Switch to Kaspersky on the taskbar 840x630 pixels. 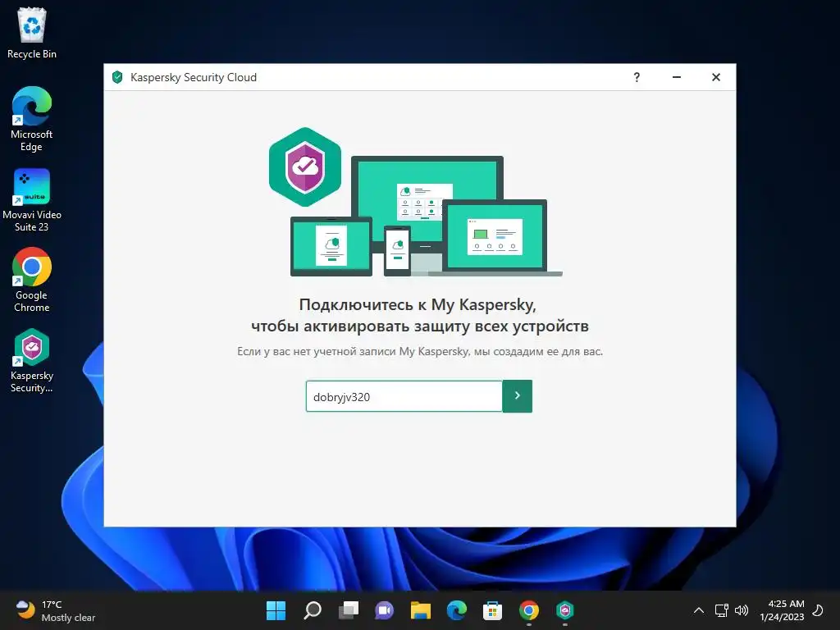(565, 610)
